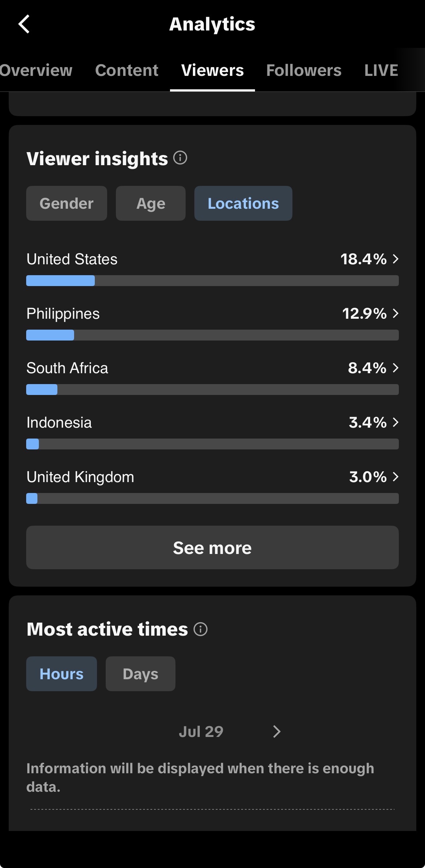This screenshot has width=425, height=868.
Task: Tap the See more button
Action: (212, 547)
